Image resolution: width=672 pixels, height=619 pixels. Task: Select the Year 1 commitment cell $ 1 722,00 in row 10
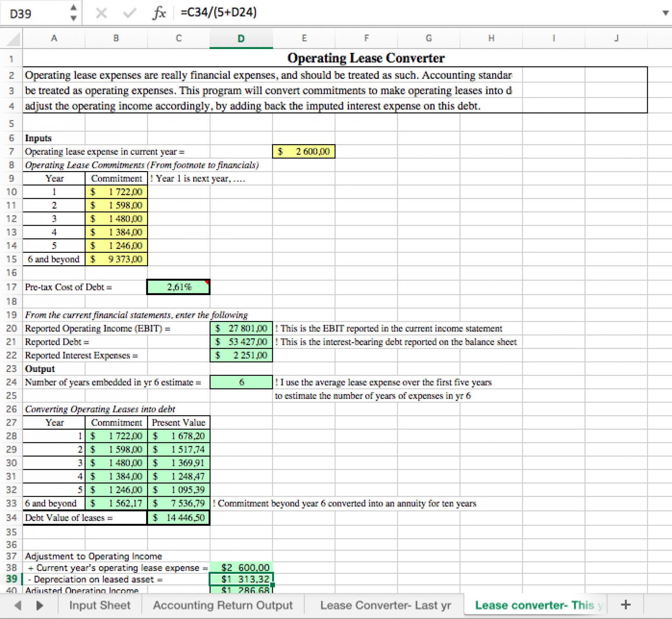point(116,192)
